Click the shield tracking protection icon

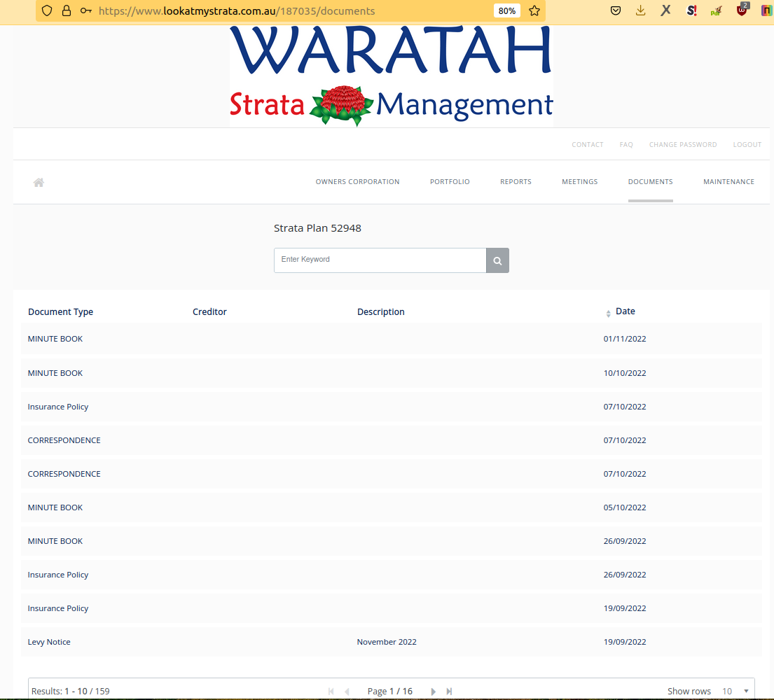[47, 11]
